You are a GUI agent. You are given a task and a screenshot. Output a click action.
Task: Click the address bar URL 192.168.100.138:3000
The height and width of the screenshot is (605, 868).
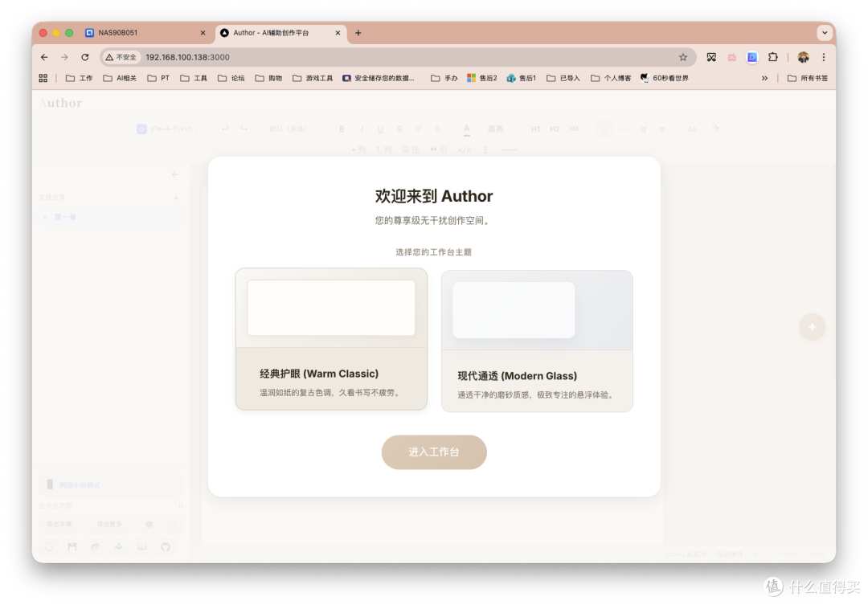pyautogui.click(x=187, y=57)
